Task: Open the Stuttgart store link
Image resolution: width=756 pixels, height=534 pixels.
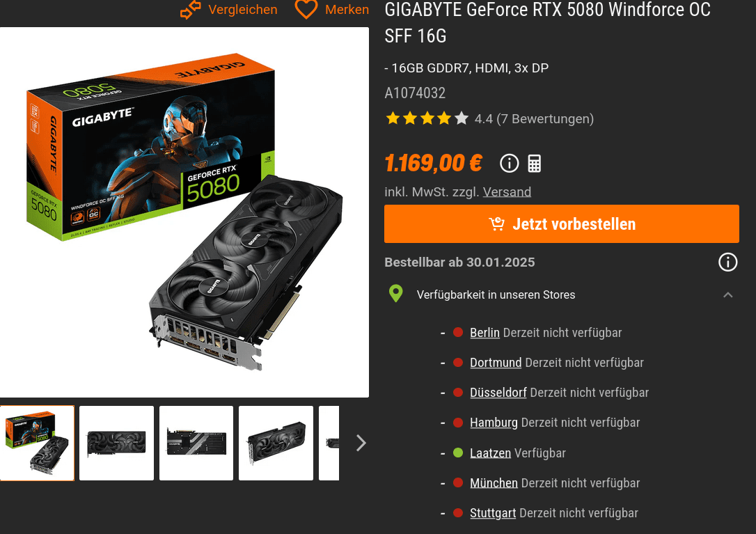Action: [x=493, y=513]
